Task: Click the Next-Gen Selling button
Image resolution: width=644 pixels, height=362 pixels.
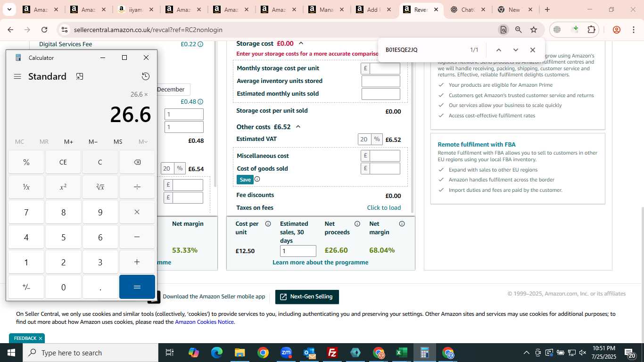Action: click(307, 297)
